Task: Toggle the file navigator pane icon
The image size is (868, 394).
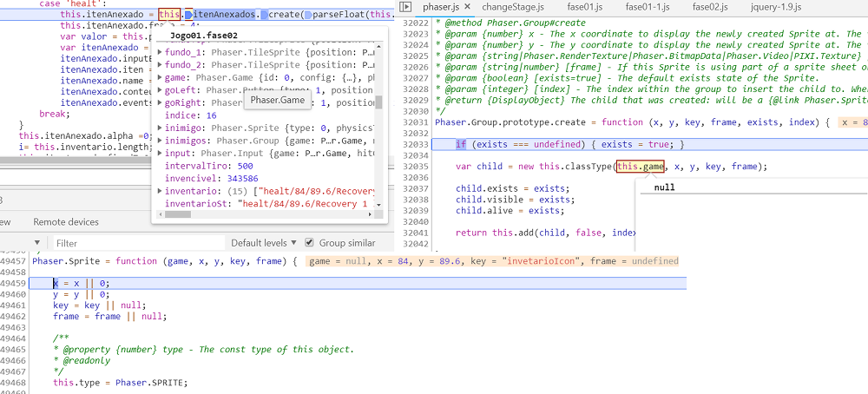Action: (405, 7)
